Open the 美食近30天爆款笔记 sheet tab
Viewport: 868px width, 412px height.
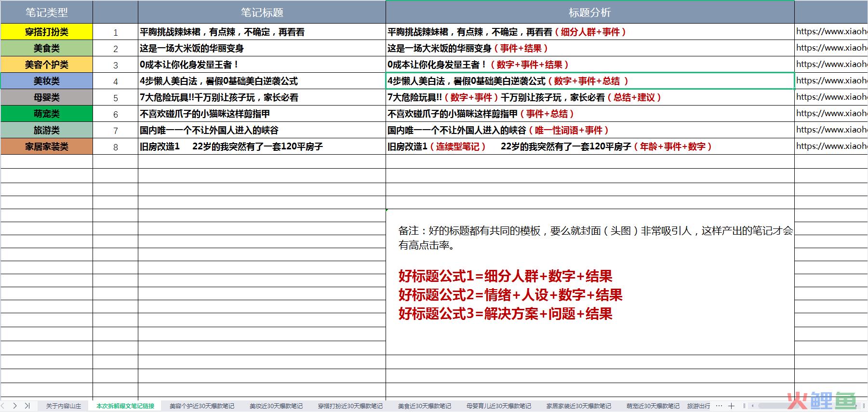click(425, 406)
